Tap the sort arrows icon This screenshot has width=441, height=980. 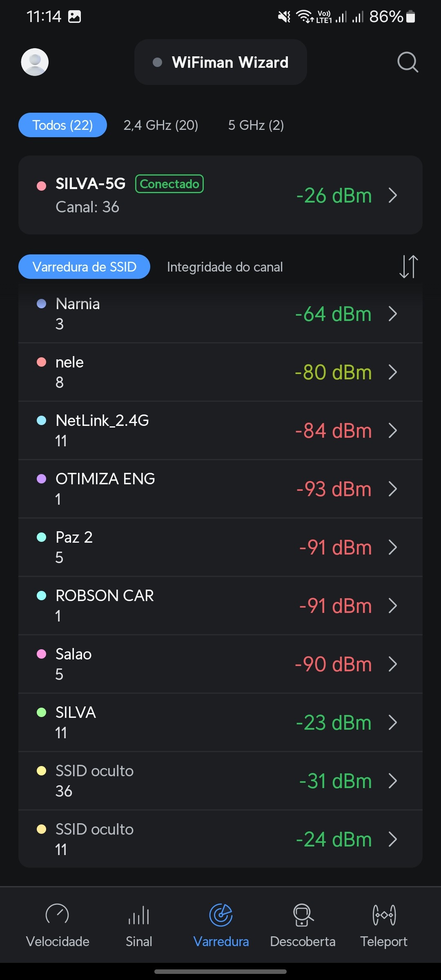point(408,267)
